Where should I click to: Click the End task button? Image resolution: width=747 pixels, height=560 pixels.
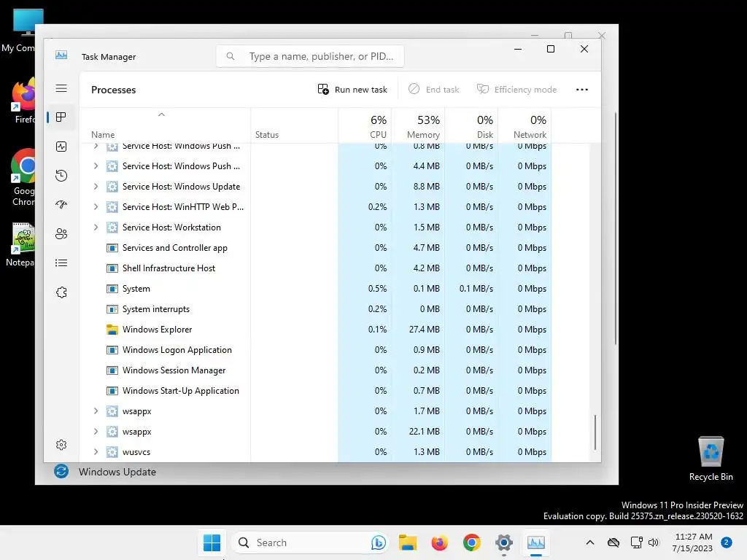(x=433, y=90)
